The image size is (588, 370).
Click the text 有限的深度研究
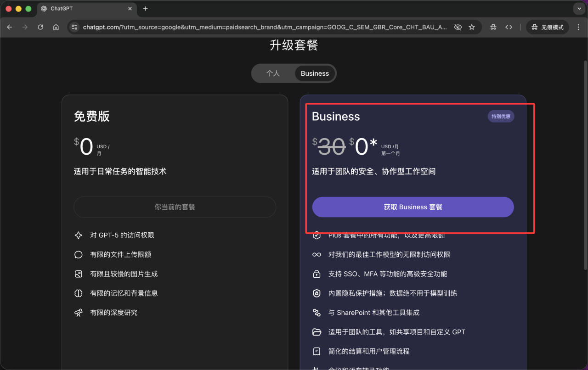tap(114, 313)
